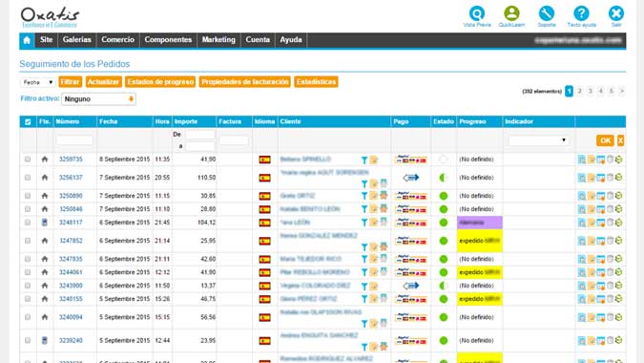644x363 pixels.
Task: Click the Soporte wrench icon
Action: (x=547, y=13)
